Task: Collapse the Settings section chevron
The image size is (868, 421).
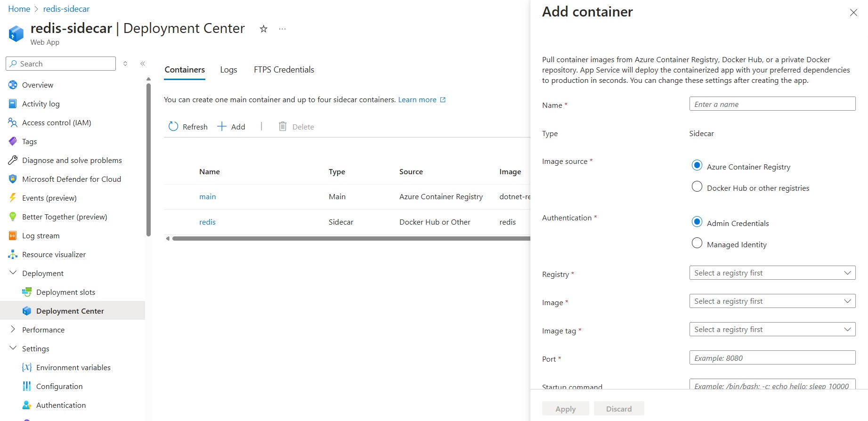Action: (13, 348)
